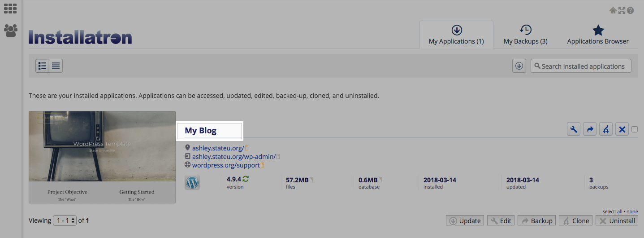Click the X uninstall icon for My Blog

coord(622,129)
